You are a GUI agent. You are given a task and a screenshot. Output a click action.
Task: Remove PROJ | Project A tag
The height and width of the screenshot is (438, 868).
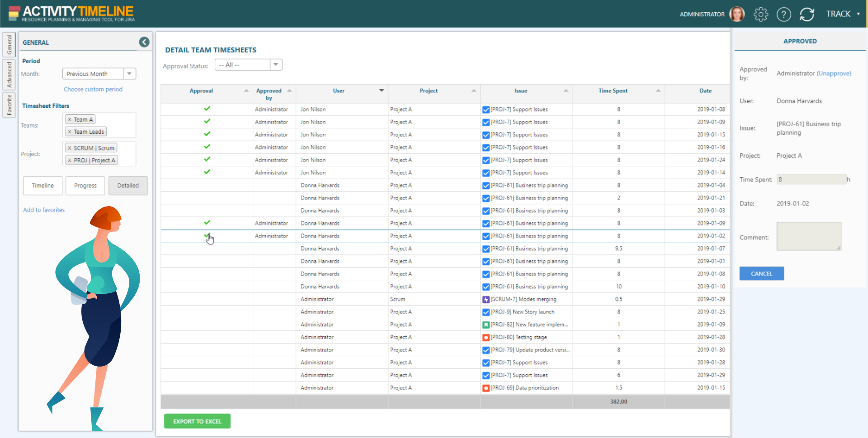[69, 160]
